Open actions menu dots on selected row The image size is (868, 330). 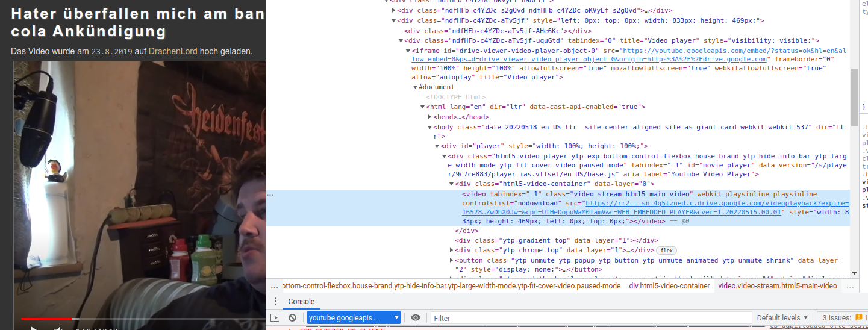click(x=270, y=195)
